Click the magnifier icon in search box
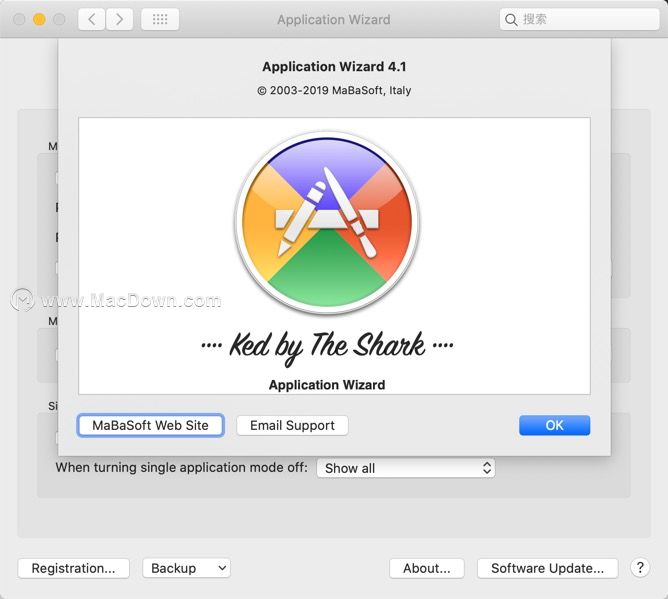This screenshot has height=599, width=668. [511, 20]
